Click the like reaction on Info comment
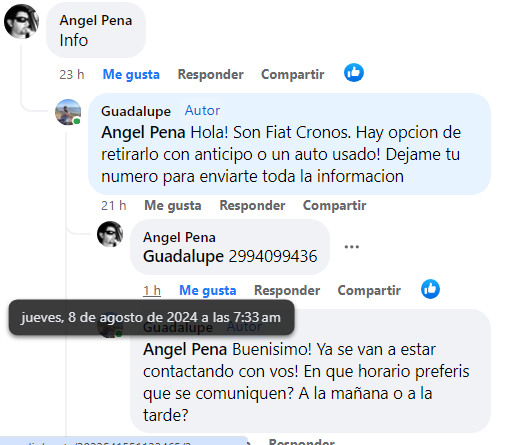520x445 pixels. tap(354, 73)
